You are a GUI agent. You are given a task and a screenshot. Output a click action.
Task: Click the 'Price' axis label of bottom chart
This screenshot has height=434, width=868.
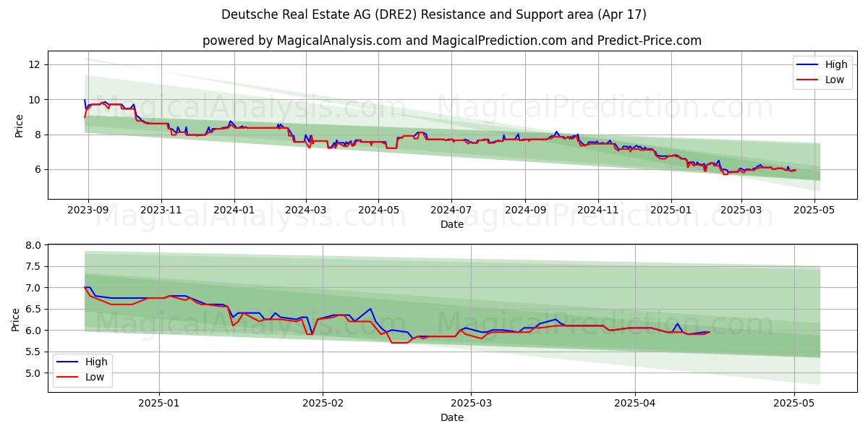[16, 318]
